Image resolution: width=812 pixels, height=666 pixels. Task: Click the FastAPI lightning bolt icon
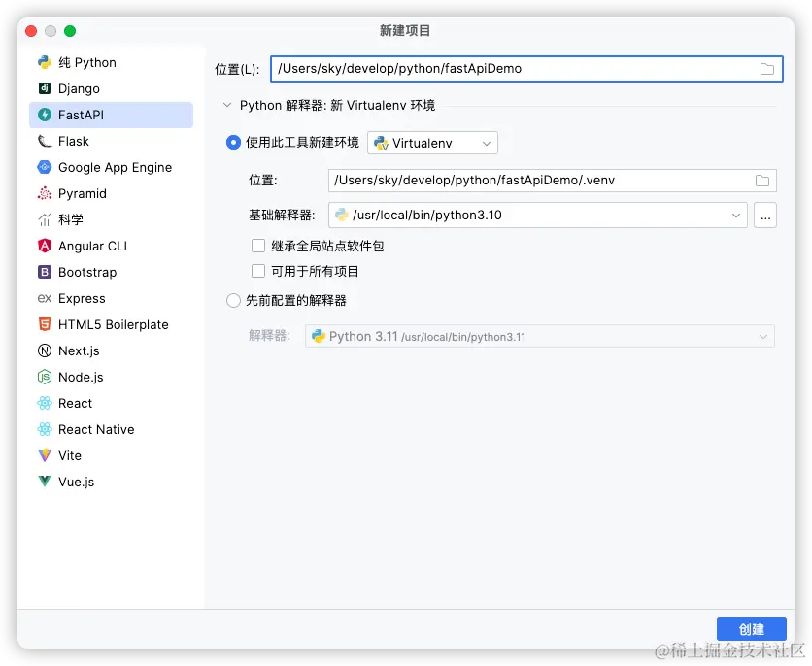[x=45, y=115]
